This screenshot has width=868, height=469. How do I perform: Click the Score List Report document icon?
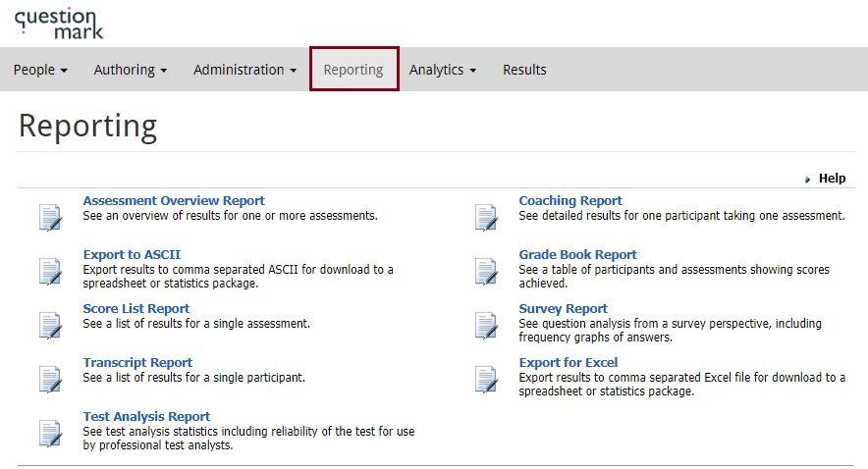pyautogui.click(x=50, y=325)
